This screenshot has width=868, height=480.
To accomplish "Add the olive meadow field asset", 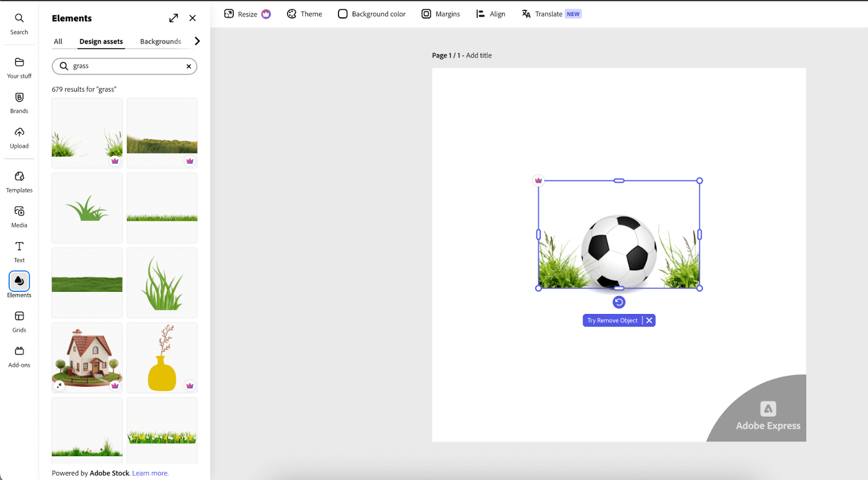I will click(162, 133).
